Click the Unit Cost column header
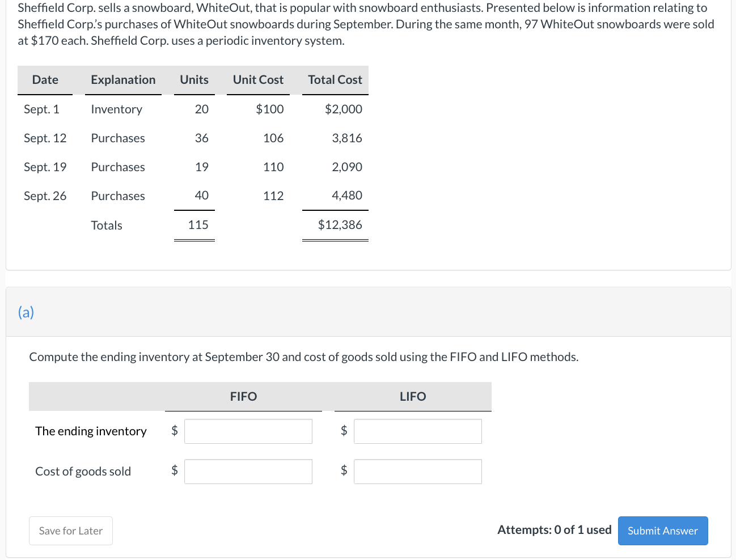The height and width of the screenshot is (560, 736). 258,80
